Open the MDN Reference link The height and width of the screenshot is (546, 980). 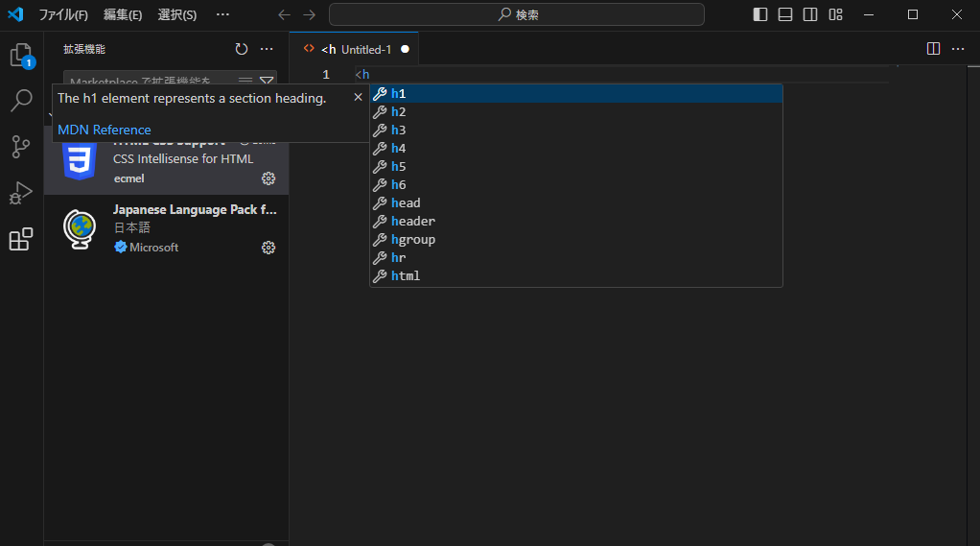(105, 130)
